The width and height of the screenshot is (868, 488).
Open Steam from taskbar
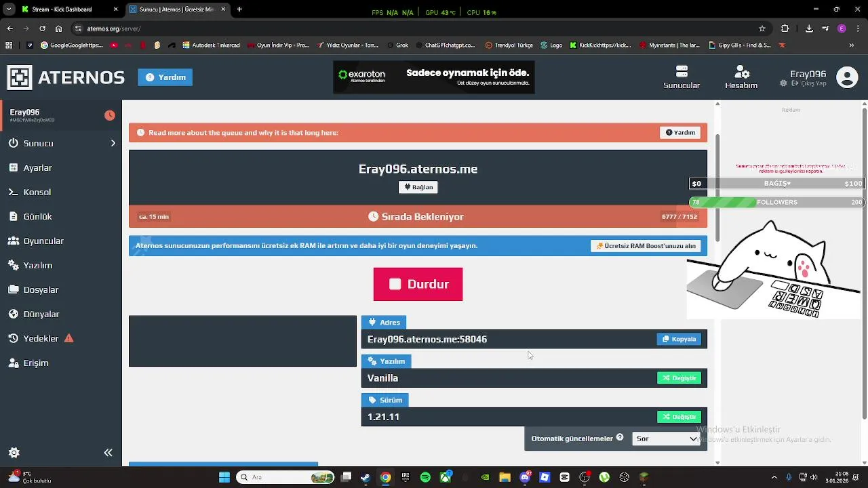366,477
